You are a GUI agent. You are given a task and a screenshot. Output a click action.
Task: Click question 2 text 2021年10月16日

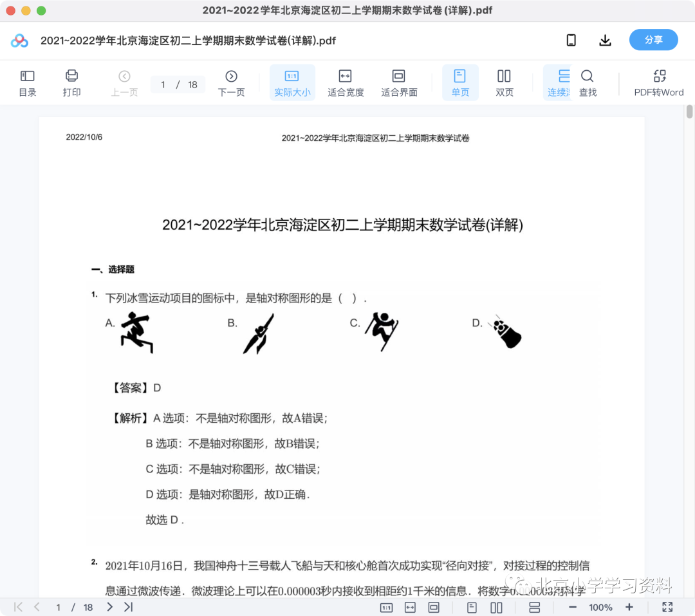347,565
